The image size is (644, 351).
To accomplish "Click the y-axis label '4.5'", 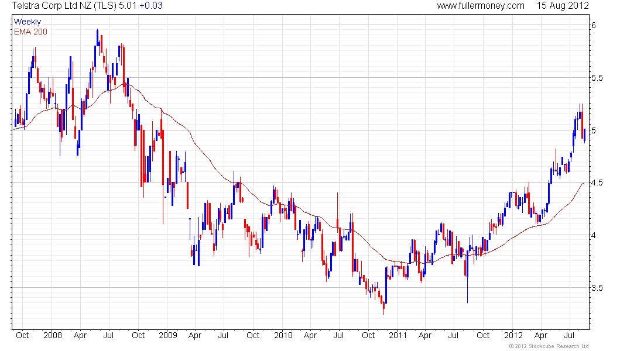I will tap(597, 183).
